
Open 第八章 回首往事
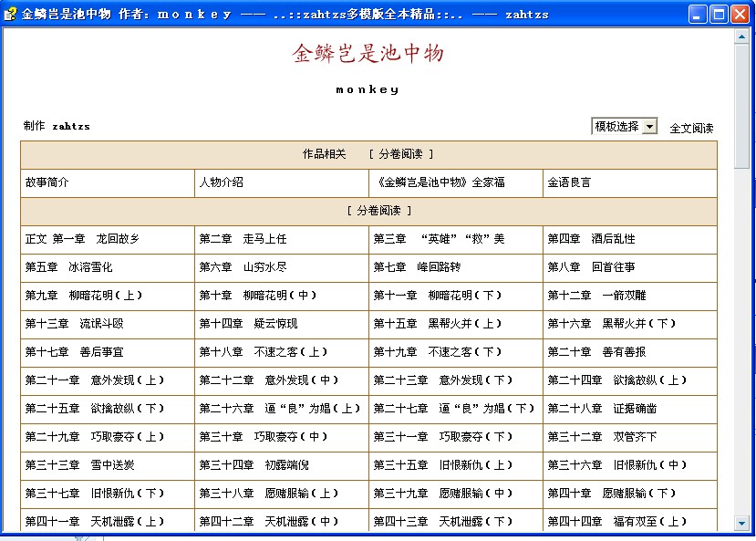(592, 267)
